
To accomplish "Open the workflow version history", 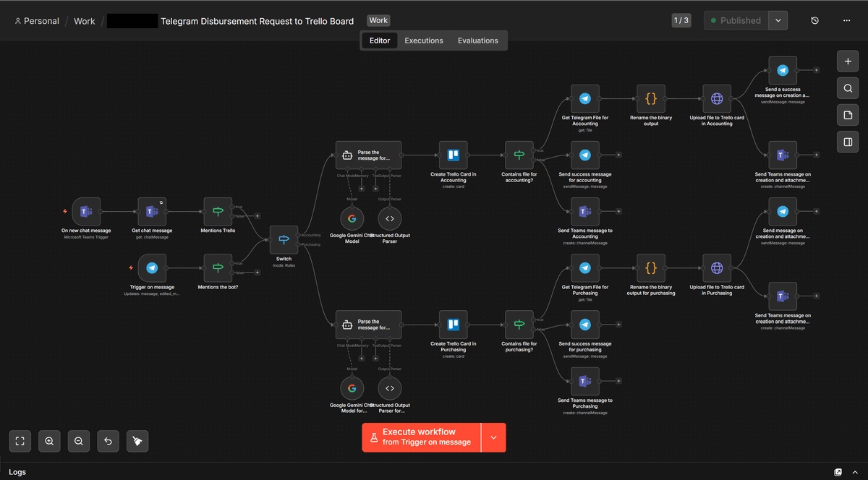I will point(814,20).
